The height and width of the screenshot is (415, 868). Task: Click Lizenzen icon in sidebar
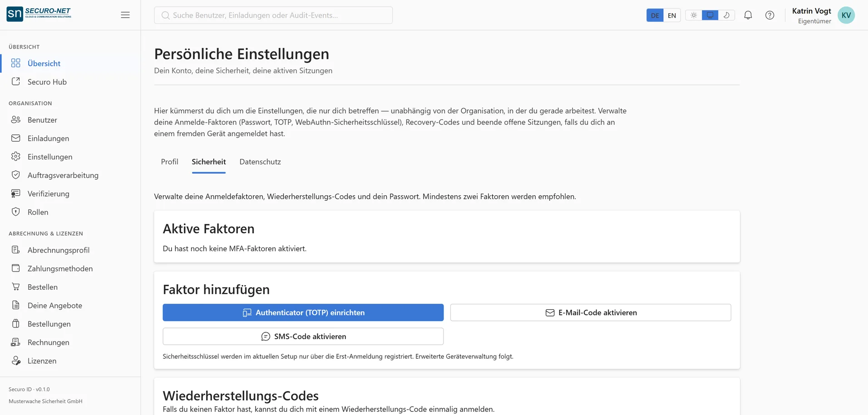pyautogui.click(x=16, y=361)
